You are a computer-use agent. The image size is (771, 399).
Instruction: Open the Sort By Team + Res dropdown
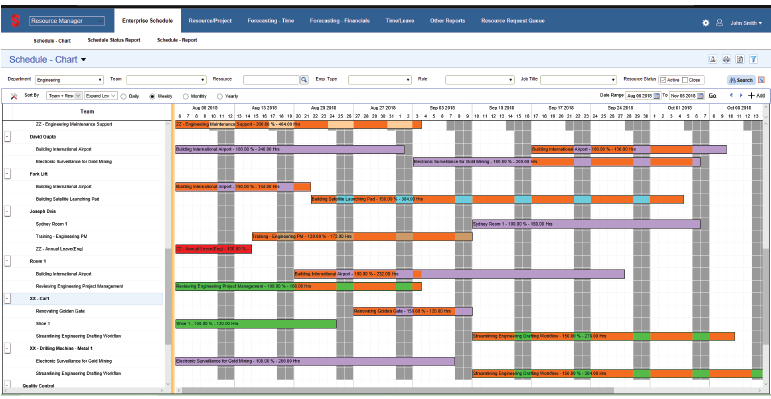point(64,96)
